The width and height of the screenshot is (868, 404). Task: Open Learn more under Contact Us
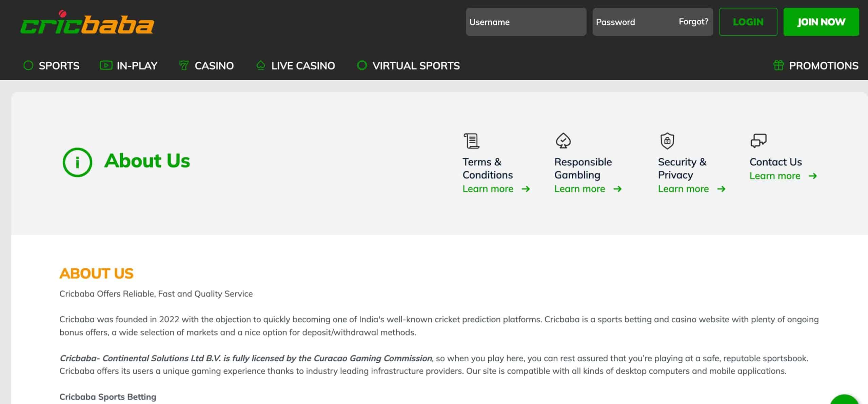pyautogui.click(x=775, y=176)
